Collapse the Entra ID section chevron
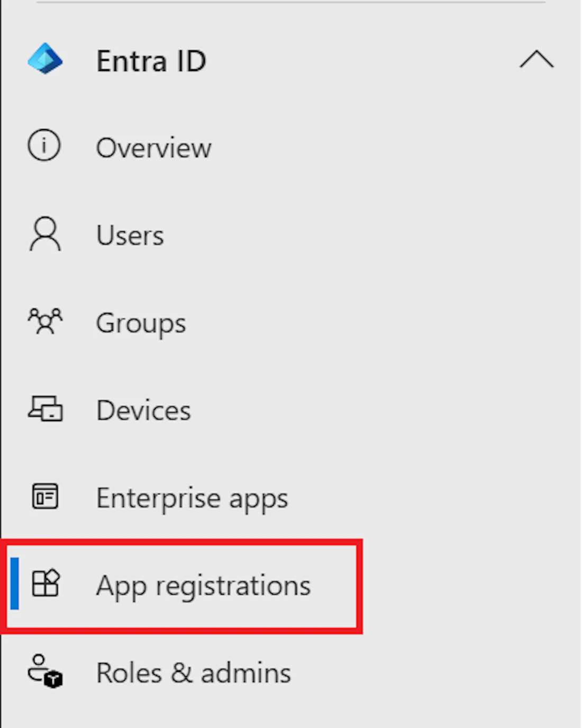Viewport: 582px width, 728px height. [x=538, y=60]
